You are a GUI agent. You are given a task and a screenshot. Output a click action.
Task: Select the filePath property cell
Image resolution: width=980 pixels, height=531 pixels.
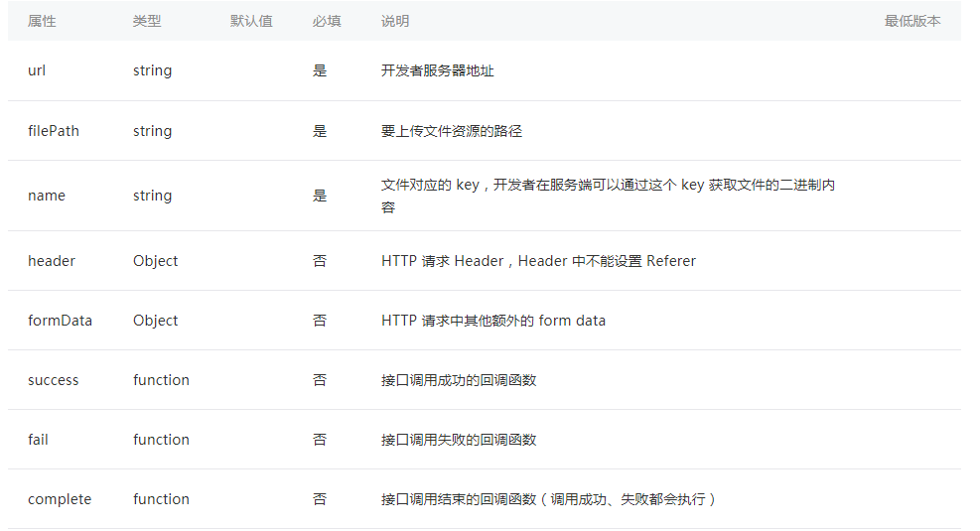click(x=54, y=131)
